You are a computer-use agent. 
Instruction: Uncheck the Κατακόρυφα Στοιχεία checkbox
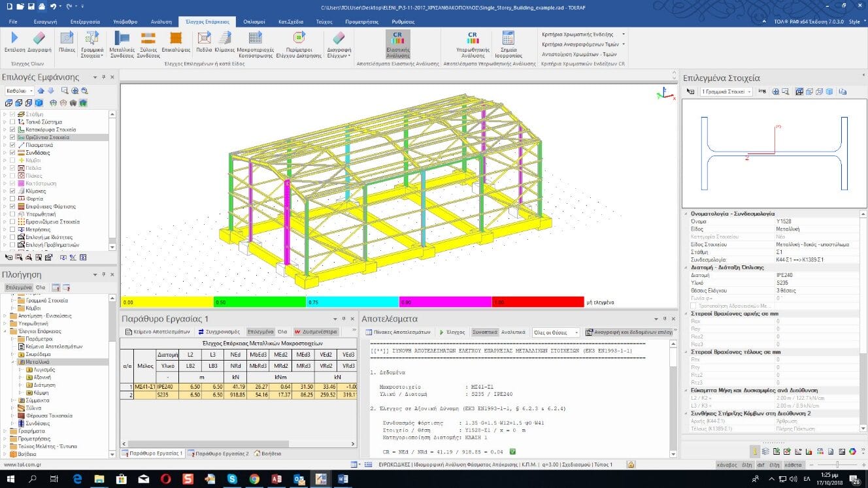pyautogui.click(x=13, y=130)
